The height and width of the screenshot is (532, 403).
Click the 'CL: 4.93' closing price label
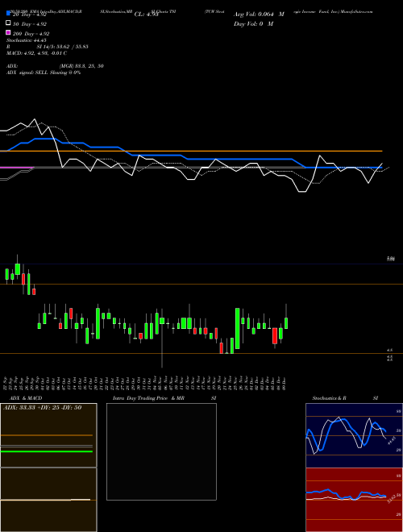pos(146,15)
